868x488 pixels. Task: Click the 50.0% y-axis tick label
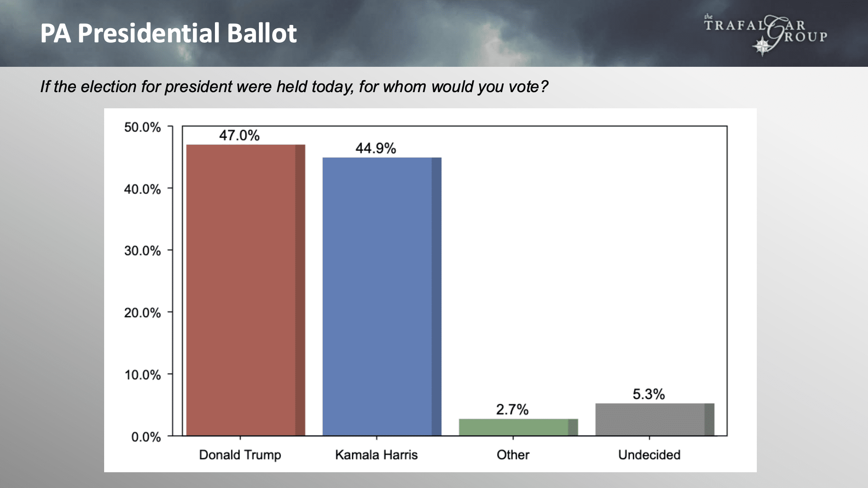(142, 127)
